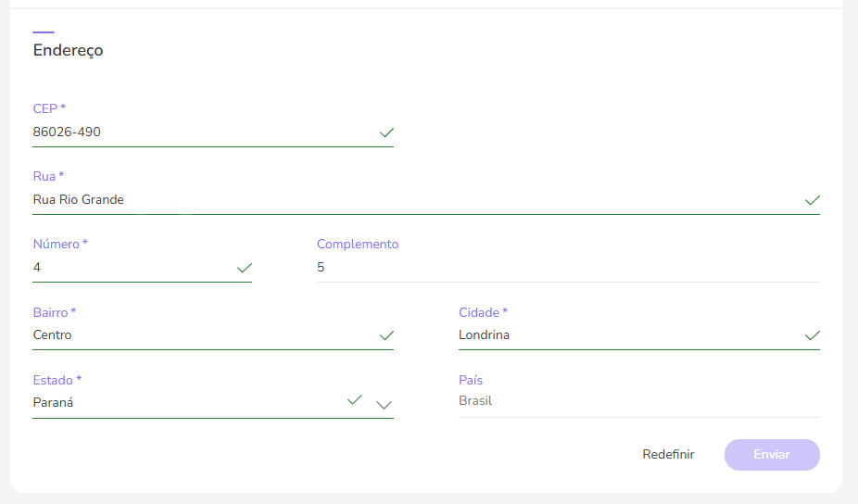The width and height of the screenshot is (858, 504).
Task: Click the Bairro field green checkmark
Action: tap(386, 335)
